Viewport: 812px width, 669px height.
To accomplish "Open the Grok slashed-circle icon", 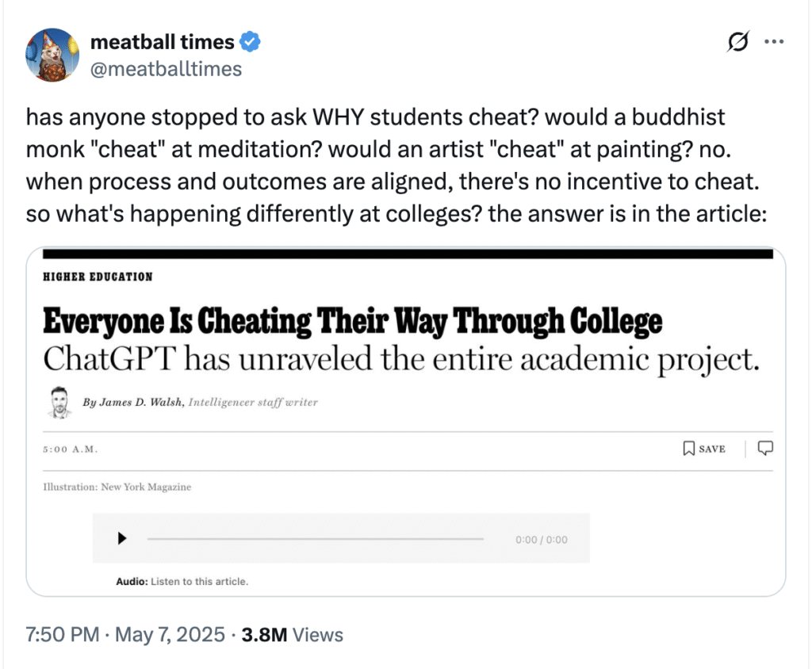I will coord(737,44).
